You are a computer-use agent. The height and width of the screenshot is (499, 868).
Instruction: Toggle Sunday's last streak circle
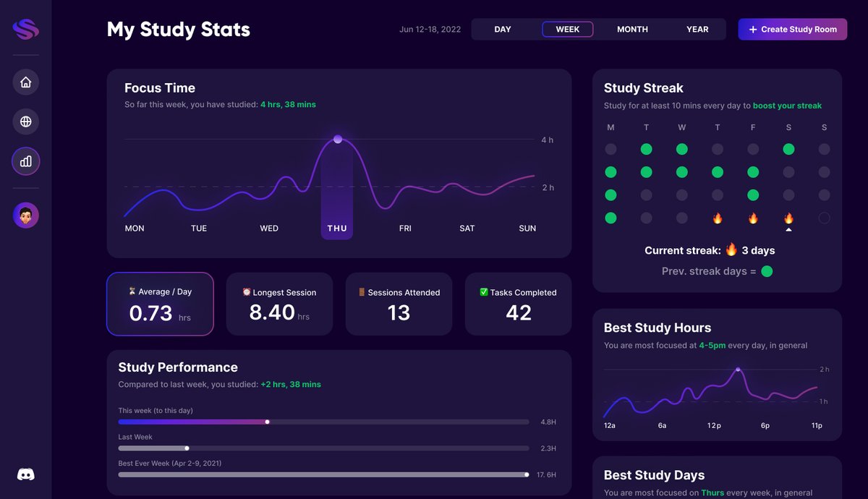[x=824, y=218]
